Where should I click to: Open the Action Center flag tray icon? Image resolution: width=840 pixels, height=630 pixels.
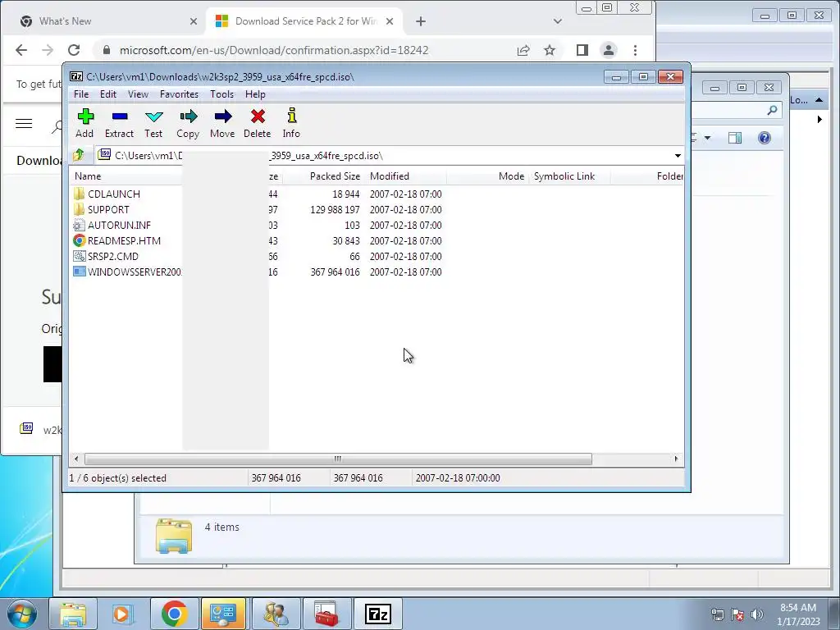coord(737,614)
